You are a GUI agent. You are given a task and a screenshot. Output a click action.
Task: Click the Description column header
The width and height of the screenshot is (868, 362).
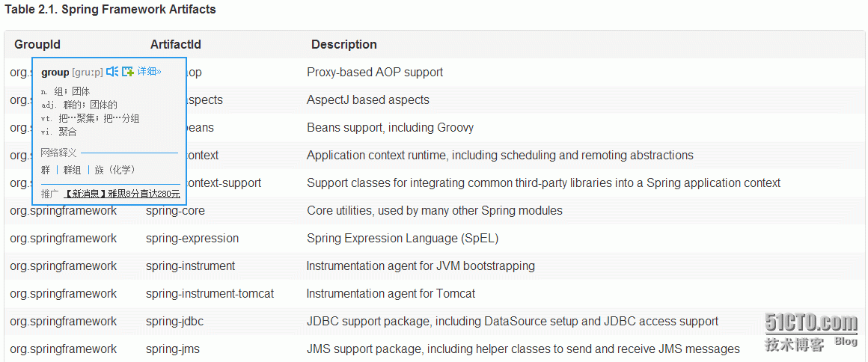click(x=343, y=44)
